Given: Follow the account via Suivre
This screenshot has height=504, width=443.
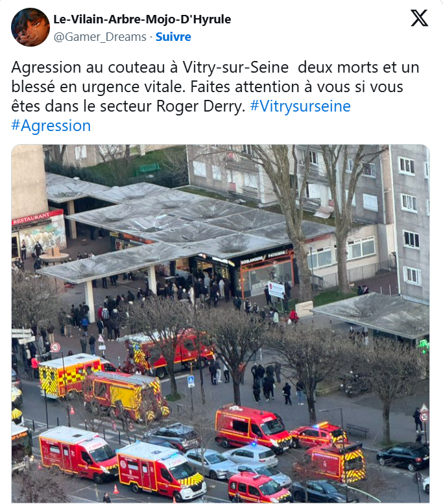Looking at the screenshot, I should 173,36.
